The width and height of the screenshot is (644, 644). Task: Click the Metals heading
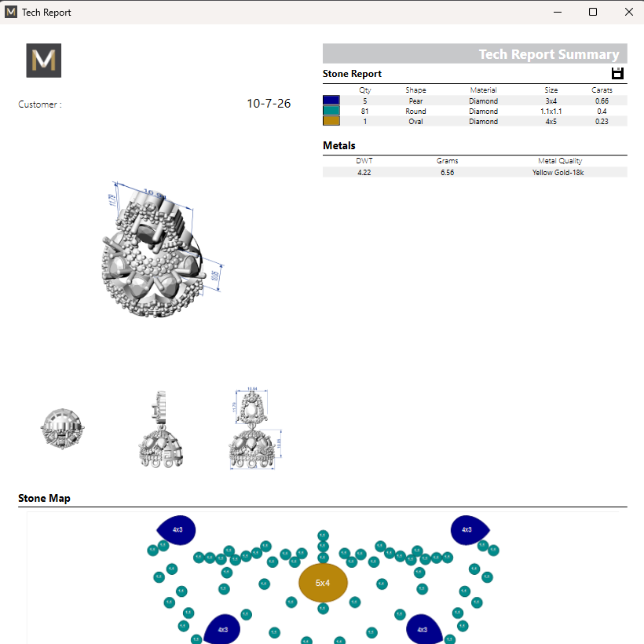(338, 145)
